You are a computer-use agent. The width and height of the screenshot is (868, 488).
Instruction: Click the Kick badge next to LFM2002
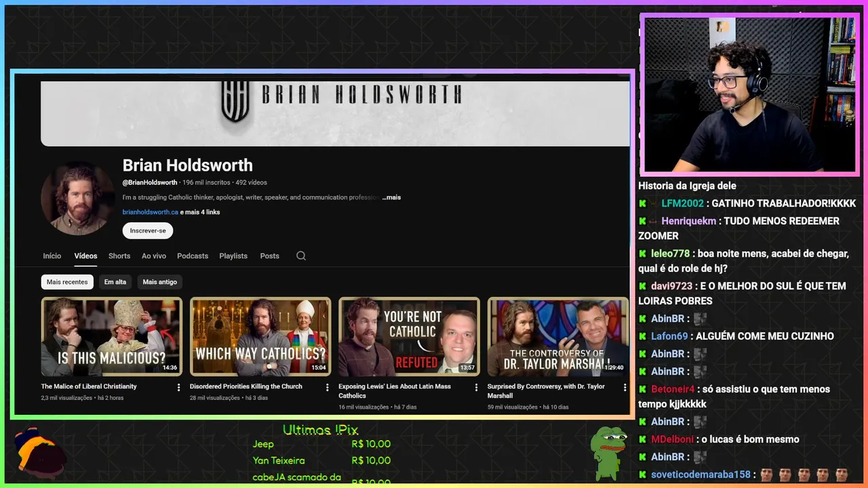point(642,203)
